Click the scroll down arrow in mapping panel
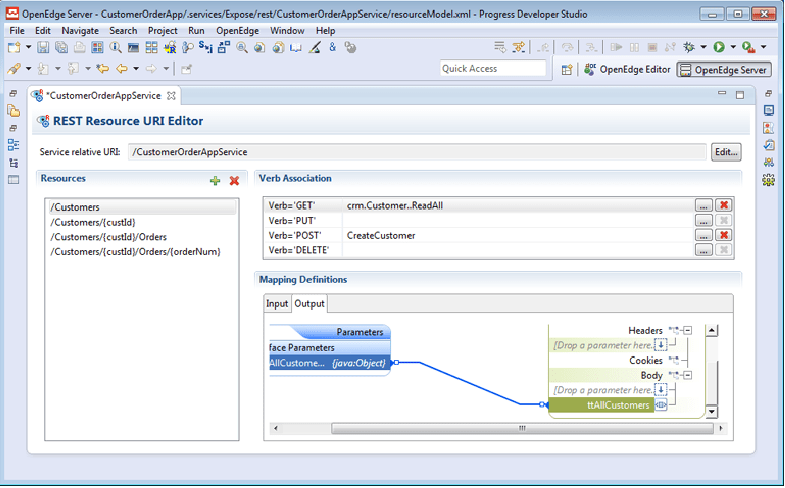 (711, 412)
